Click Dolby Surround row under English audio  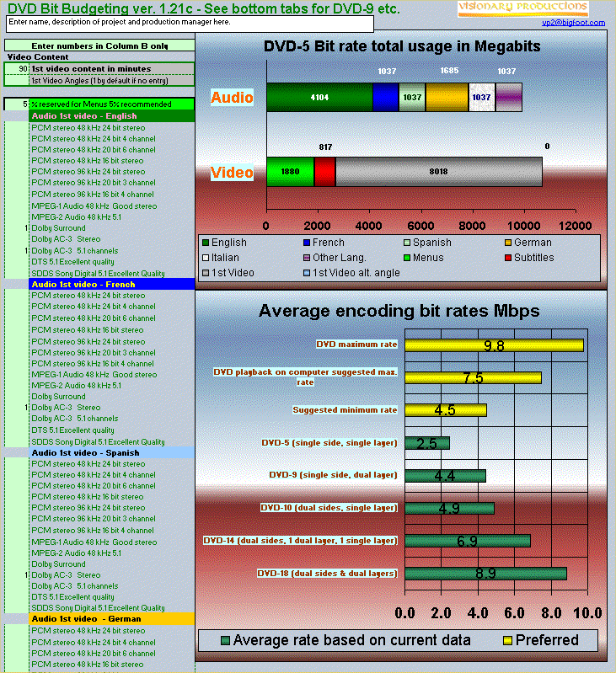tap(58, 228)
